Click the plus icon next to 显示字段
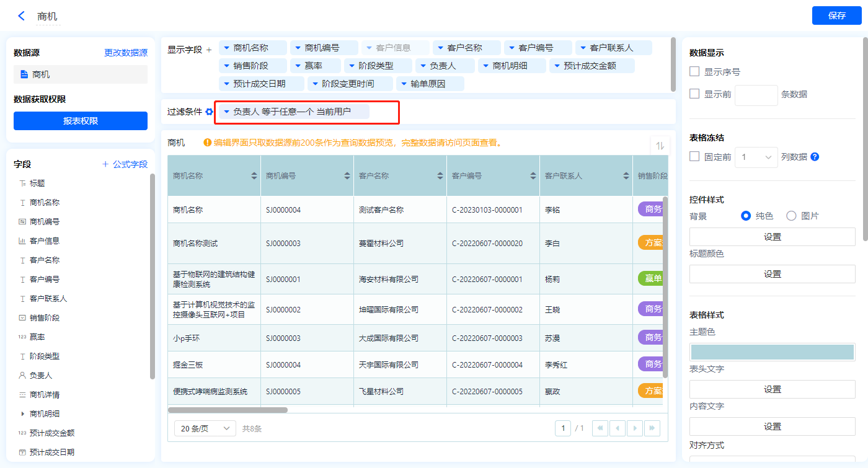 pyautogui.click(x=209, y=50)
